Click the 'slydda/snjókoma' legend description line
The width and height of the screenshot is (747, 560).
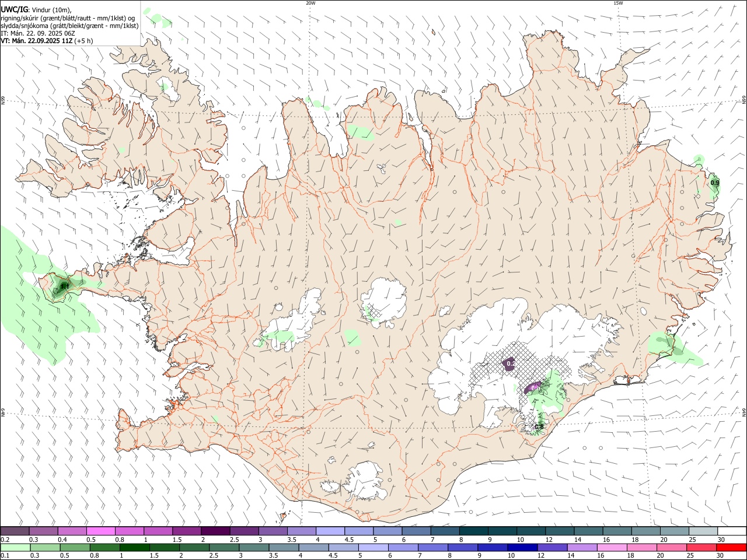[69, 26]
